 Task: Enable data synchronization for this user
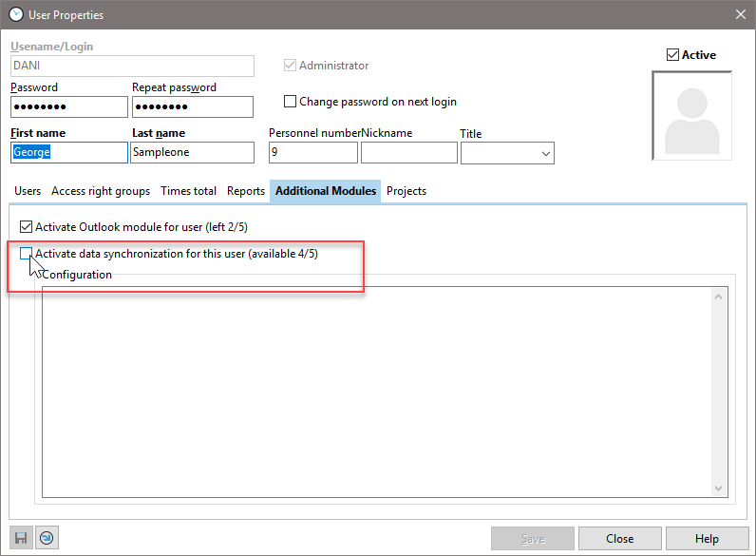tap(27, 254)
